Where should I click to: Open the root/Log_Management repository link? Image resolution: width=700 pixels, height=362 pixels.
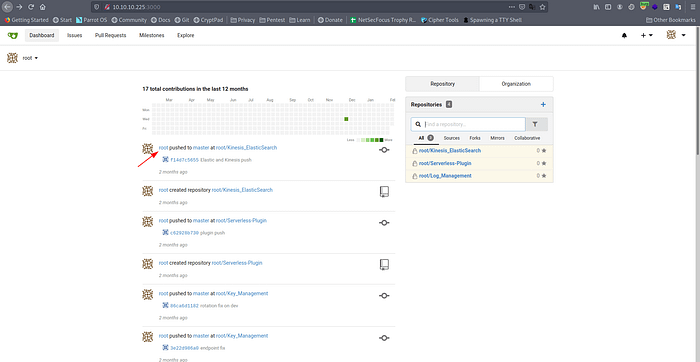[x=445, y=176]
